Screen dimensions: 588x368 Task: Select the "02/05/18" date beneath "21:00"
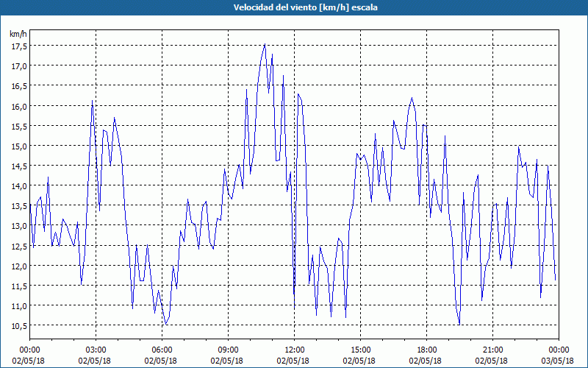coord(491,361)
